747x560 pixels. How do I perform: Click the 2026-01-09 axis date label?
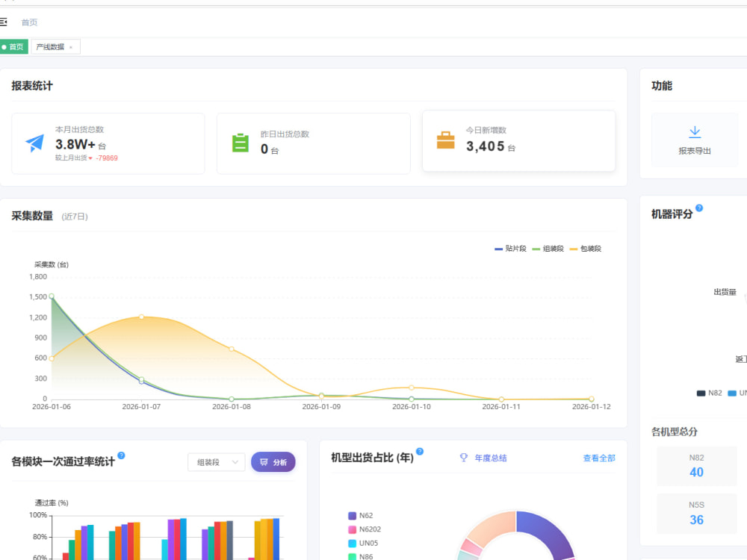(x=321, y=407)
